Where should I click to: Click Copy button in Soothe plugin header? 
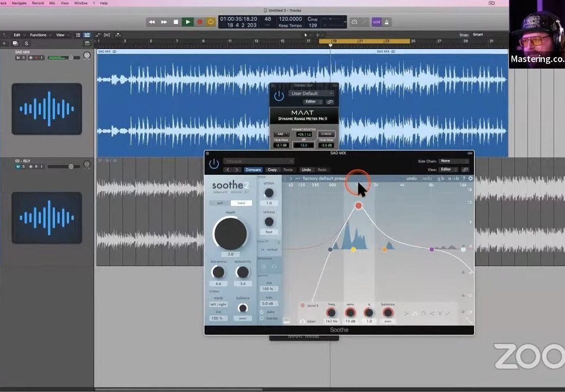point(272,170)
